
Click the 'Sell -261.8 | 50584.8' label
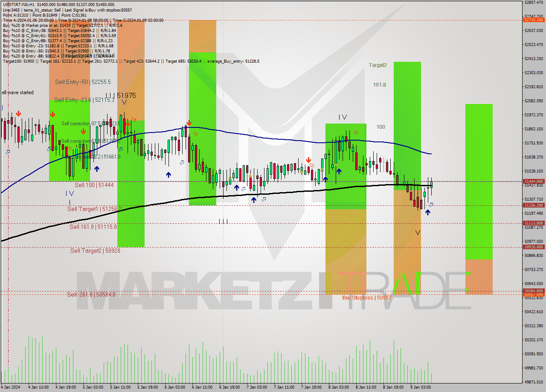tap(91, 294)
